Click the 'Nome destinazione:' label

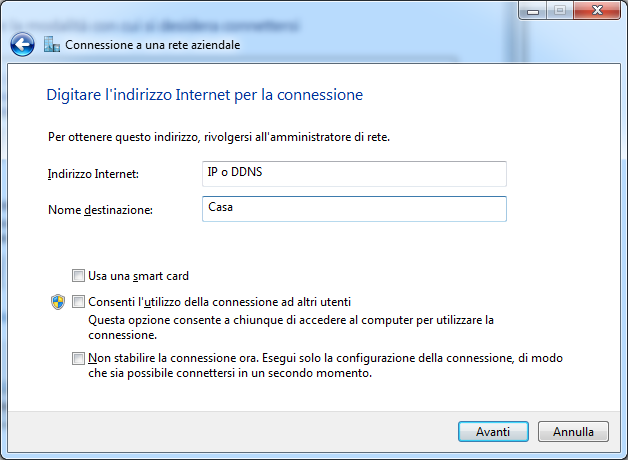[x=100, y=210]
